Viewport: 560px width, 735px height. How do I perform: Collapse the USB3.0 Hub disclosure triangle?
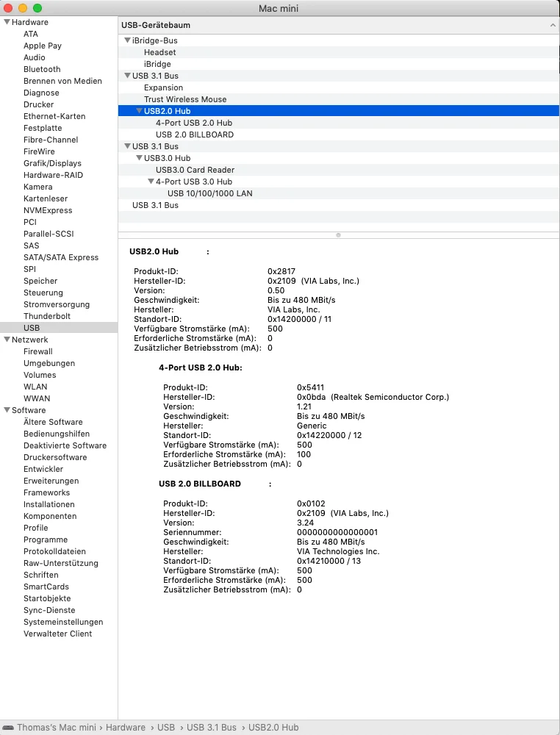[139, 158]
